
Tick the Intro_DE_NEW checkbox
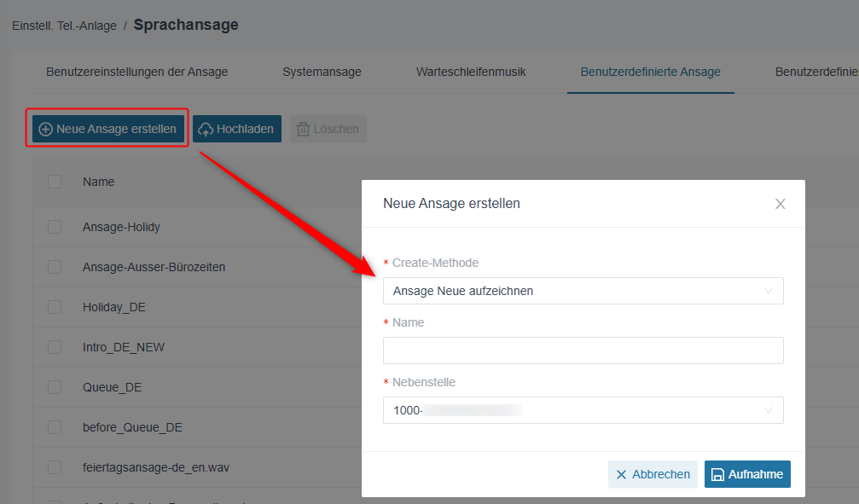click(55, 347)
